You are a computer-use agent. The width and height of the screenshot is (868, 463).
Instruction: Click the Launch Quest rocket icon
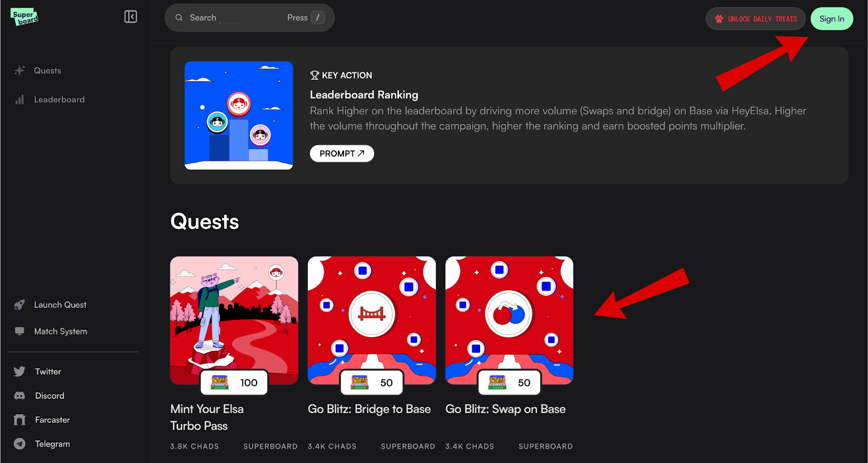coord(20,305)
